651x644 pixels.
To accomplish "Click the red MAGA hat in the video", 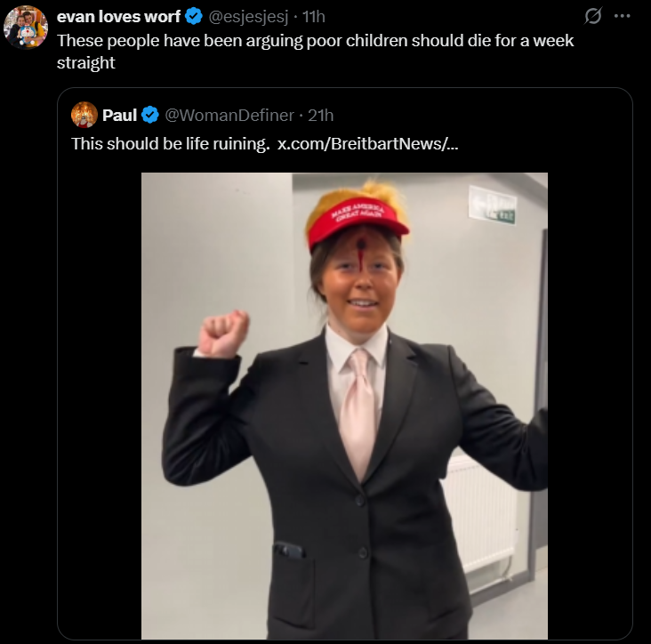I will click(358, 221).
